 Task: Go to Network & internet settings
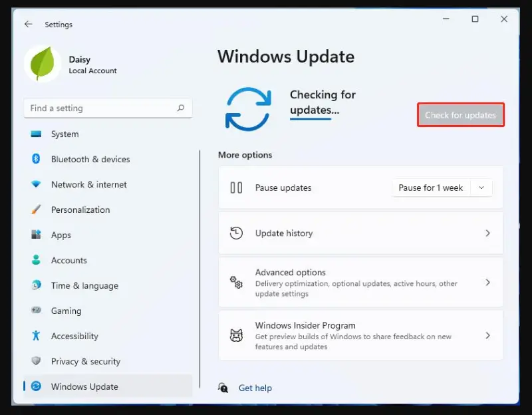(108, 185)
